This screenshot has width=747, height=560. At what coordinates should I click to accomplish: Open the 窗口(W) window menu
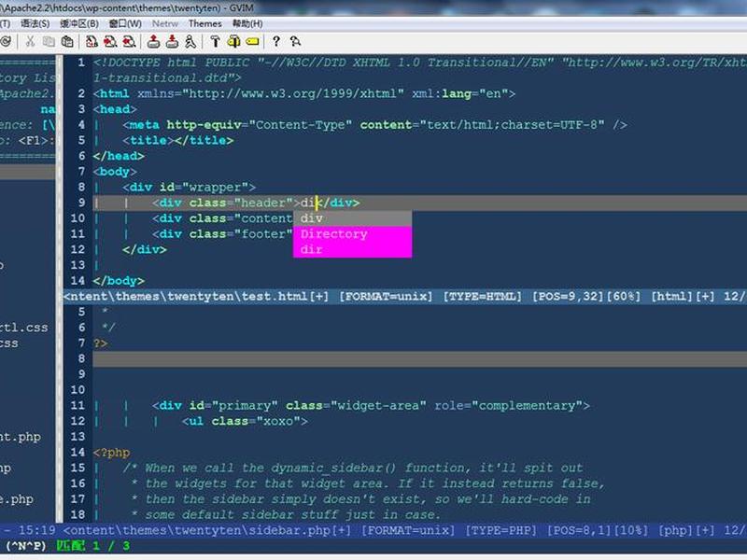pyautogui.click(x=125, y=23)
